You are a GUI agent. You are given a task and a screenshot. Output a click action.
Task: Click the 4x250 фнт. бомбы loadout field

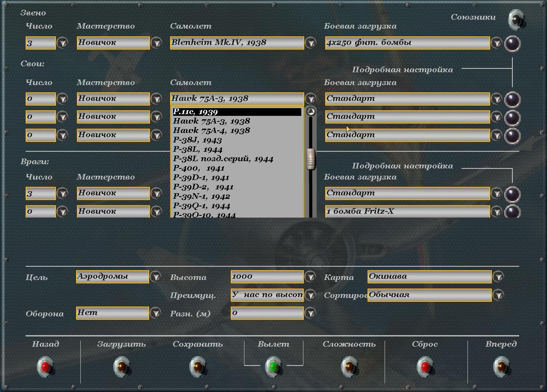(x=407, y=43)
